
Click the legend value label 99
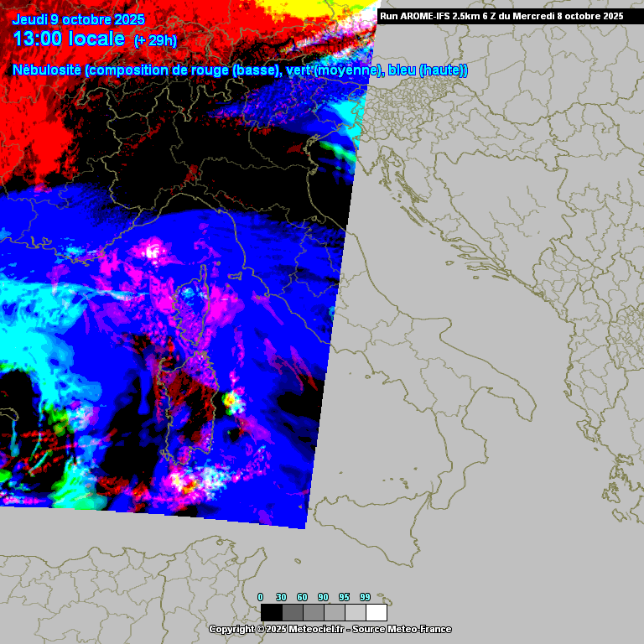click(x=366, y=597)
